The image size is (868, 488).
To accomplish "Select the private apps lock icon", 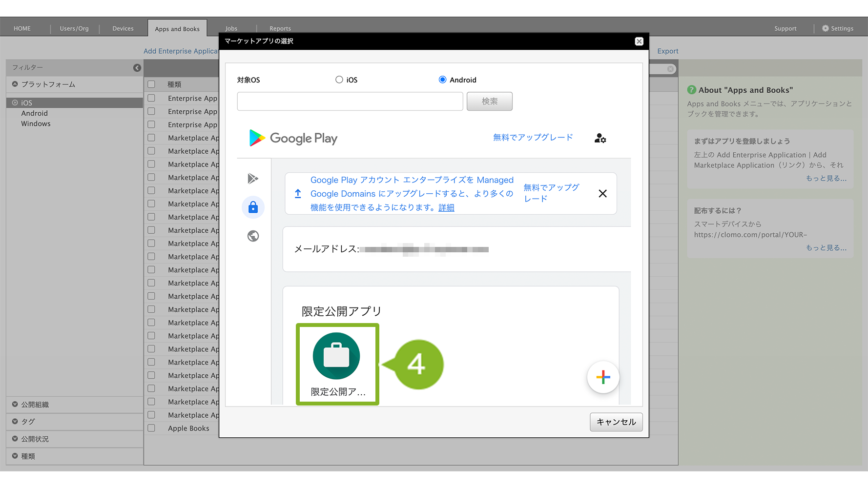I will (253, 207).
